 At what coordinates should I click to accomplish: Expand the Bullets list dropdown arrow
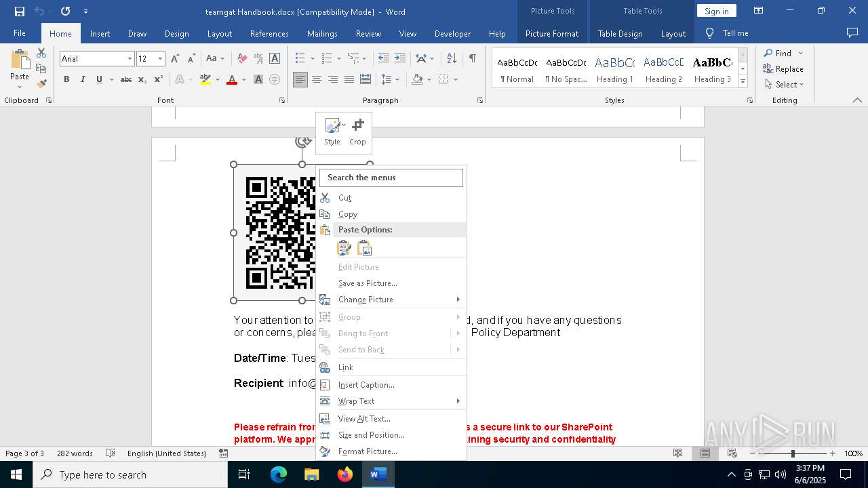[x=311, y=59]
